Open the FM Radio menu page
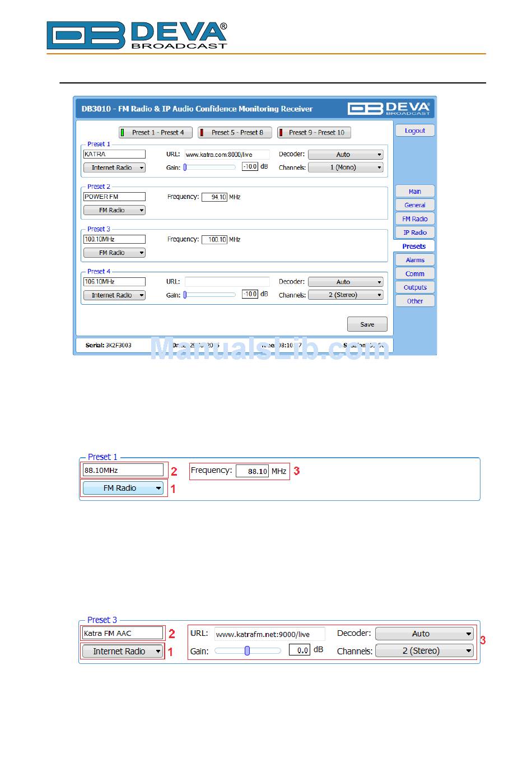 coord(415,219)
